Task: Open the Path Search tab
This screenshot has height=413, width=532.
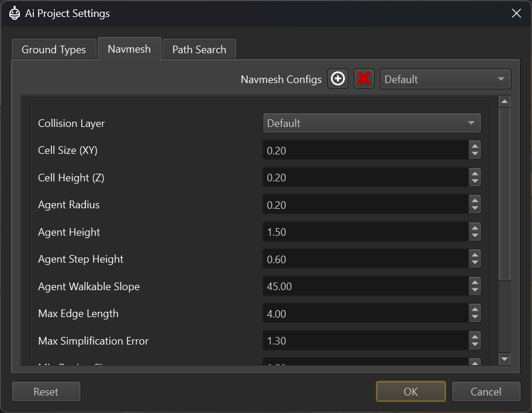Action: pyautogui.click(x=199, y=49)
